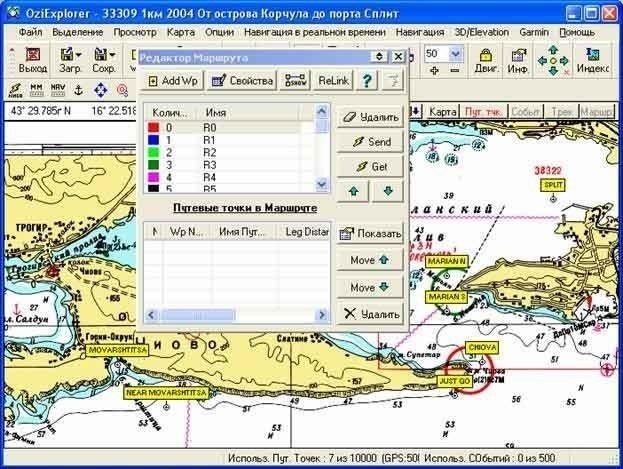Viewport: 623px width, 469px height.
Task: Click the Show route icon button
Action: (x=295, y=81)
